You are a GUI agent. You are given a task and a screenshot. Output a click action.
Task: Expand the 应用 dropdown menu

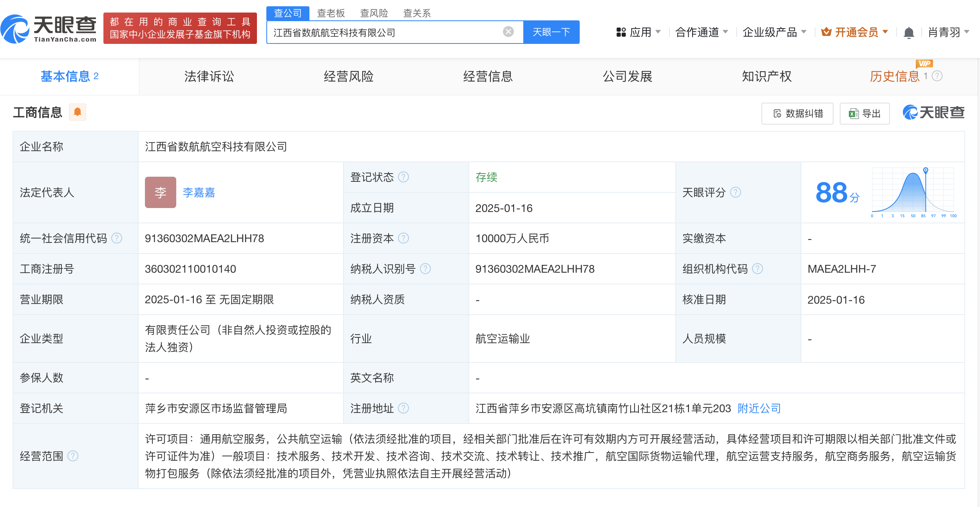638,32
